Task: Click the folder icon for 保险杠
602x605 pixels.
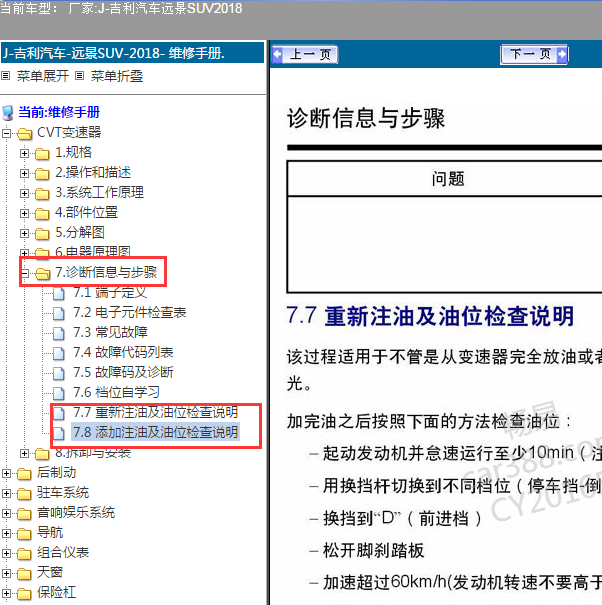Action: (24, 594)
